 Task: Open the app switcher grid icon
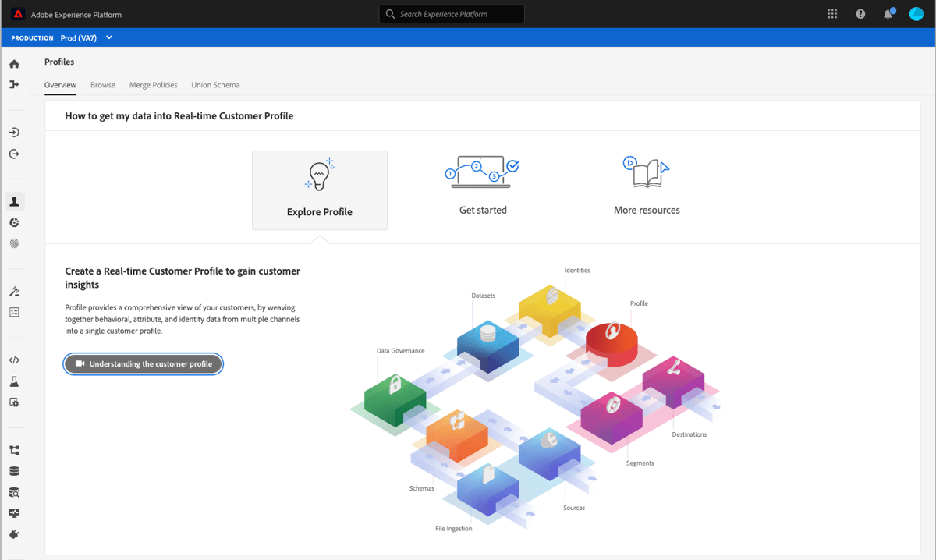point(831,13)
